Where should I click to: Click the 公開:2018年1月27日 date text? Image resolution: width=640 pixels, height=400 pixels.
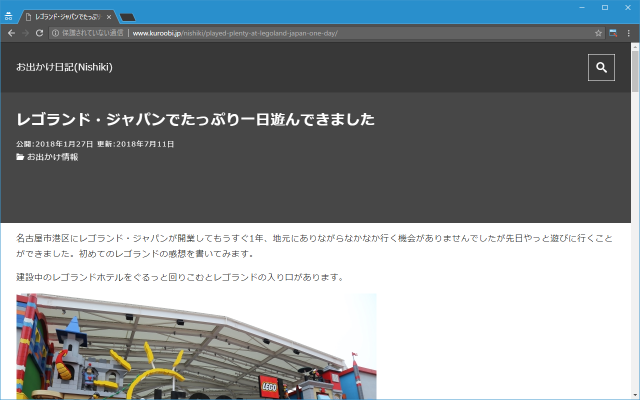[x=55, y=144]
